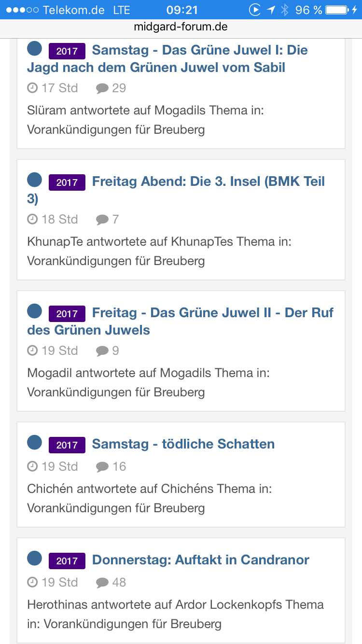Click comment bubble icon showing 29 replies
362x644 pixels.
click(x=102, y=88)
